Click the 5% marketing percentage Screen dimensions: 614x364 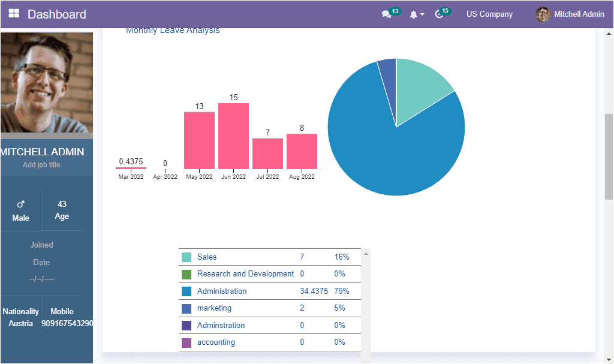click(x=339, y=308)
